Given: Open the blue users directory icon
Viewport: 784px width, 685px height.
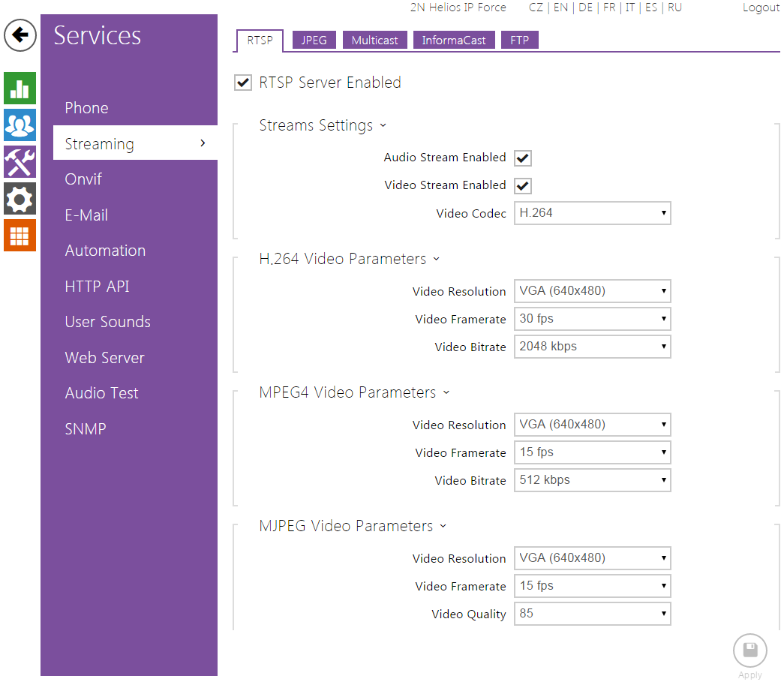Looking at the screenshot, I should (x=20, y=125).
